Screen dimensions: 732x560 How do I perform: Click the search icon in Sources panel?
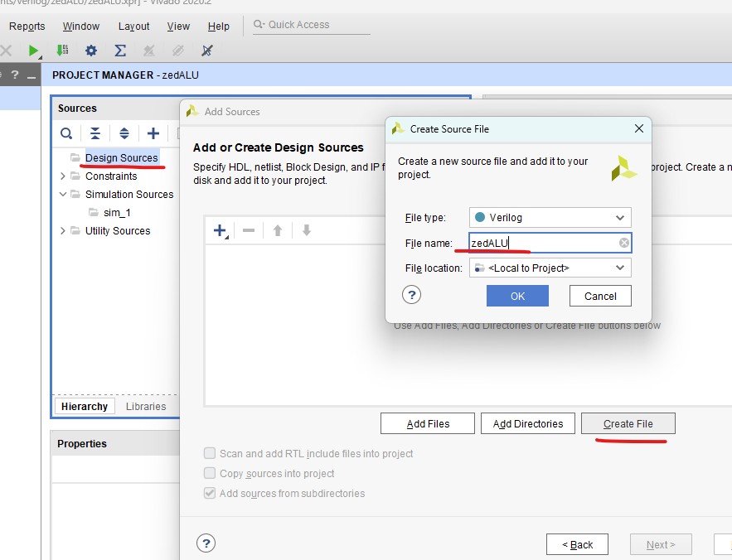coord(66,133)
